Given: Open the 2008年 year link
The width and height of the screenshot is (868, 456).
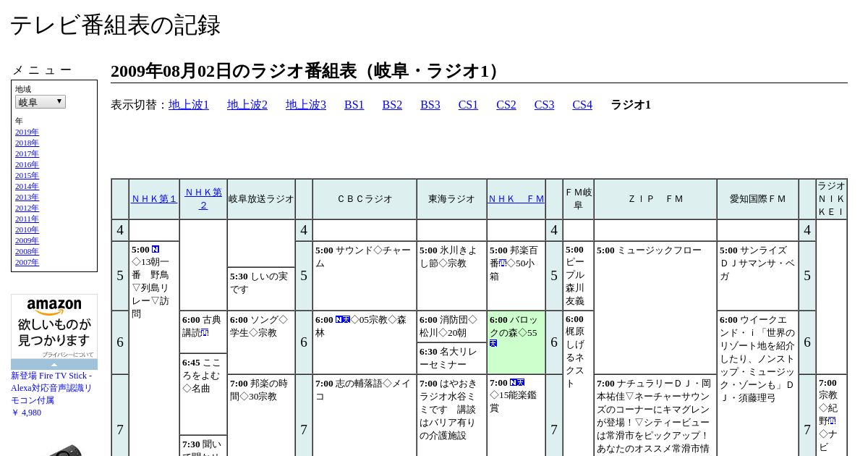Looking at the screenshot, I should point(27,251).
